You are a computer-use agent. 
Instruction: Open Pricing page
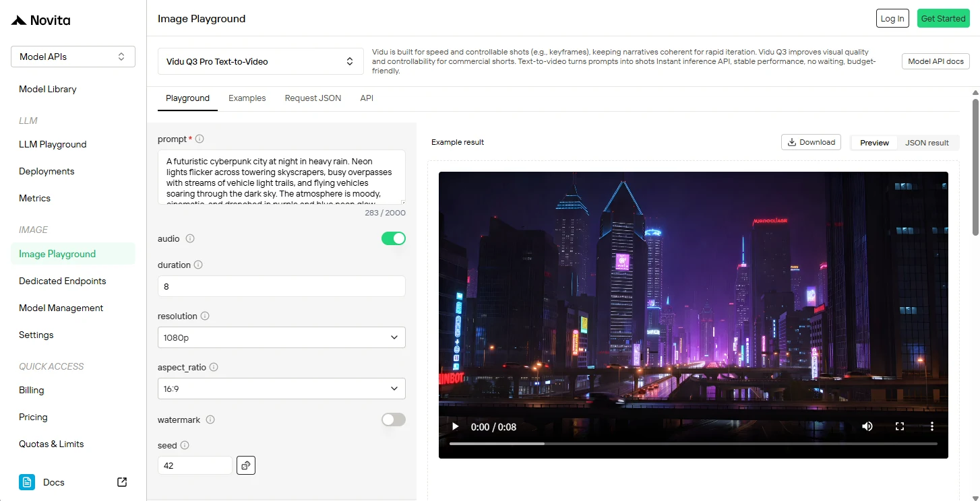(x=33, y=417)
